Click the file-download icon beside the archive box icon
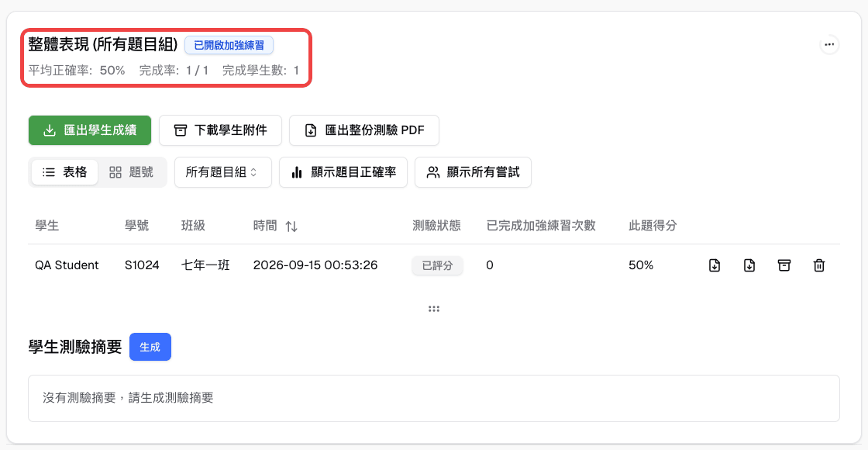The image size is (868, 450). [x=749, y=265]
